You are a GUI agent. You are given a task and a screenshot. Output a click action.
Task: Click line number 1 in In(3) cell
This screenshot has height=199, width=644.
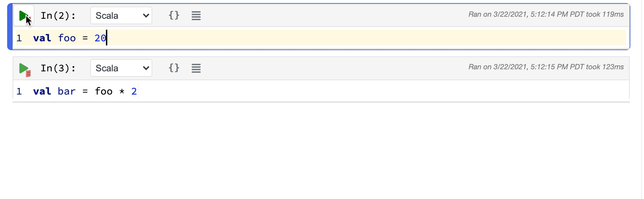click(19, 91)
